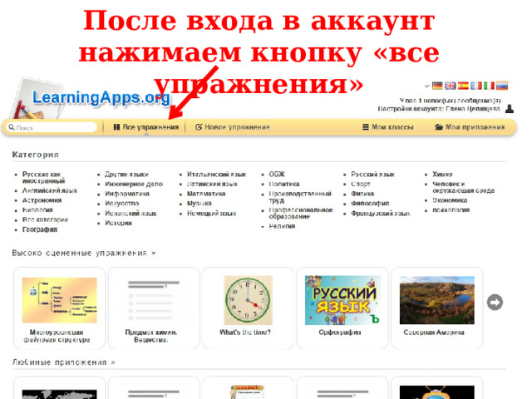Screen dimensions: 532x399
Task: Click into the Поиск search field
Action: (52, 127)
